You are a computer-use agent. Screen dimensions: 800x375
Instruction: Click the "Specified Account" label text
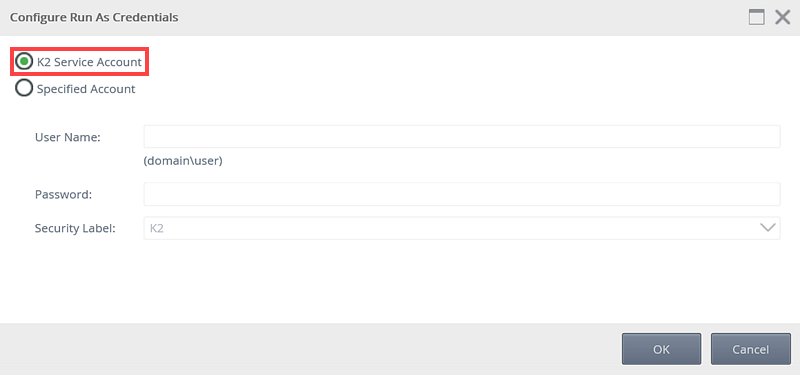point(86,89)
